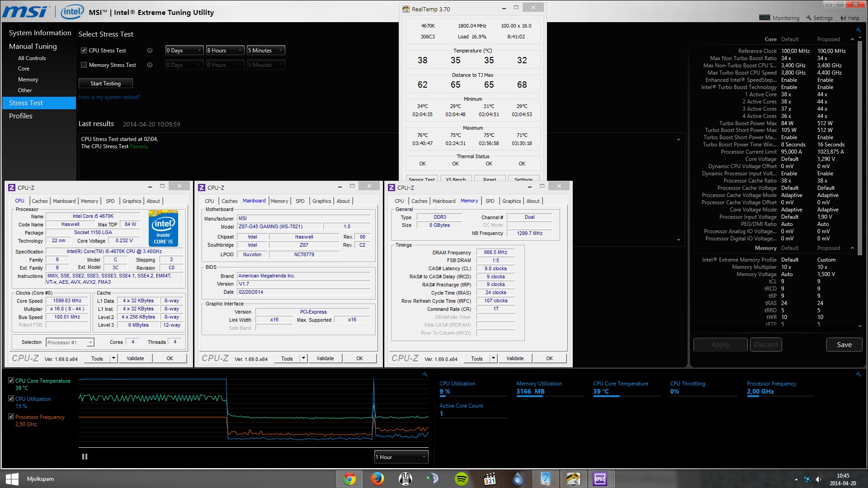Switch to Caches tab in first CPU-Z window
This screenshot has width=868, height=488.
(x=39, y=201)
